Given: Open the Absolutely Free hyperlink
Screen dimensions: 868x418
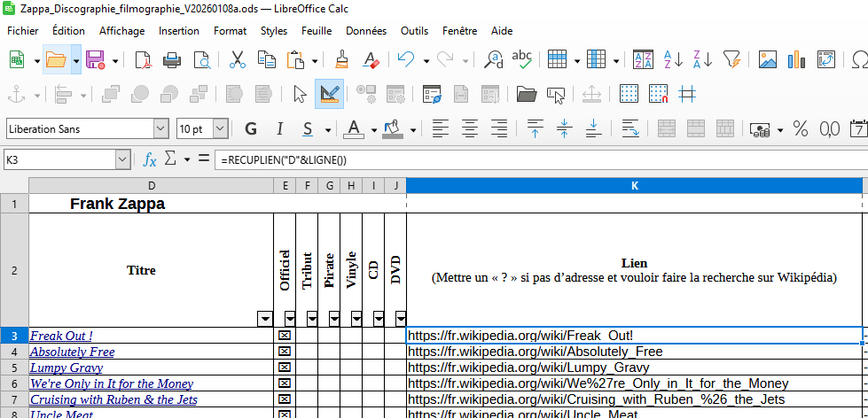Looking at the screenshot, I should tap(72, 352).
